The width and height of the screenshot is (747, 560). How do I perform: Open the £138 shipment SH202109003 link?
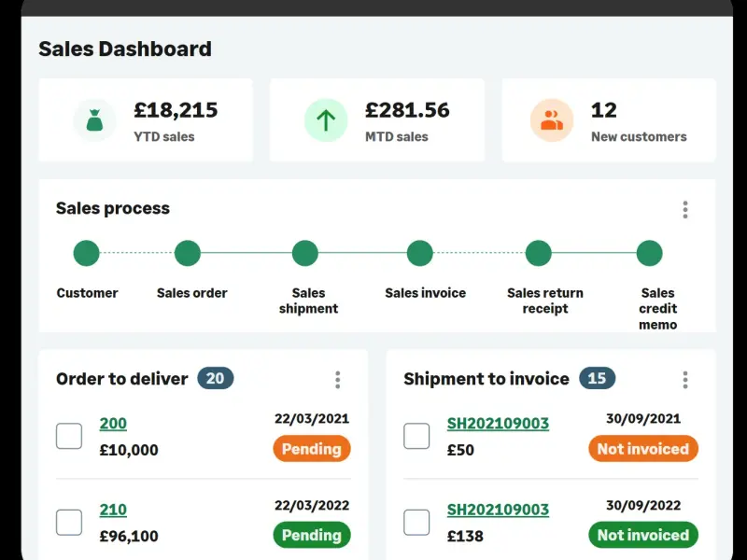click(x=498, y=510)
